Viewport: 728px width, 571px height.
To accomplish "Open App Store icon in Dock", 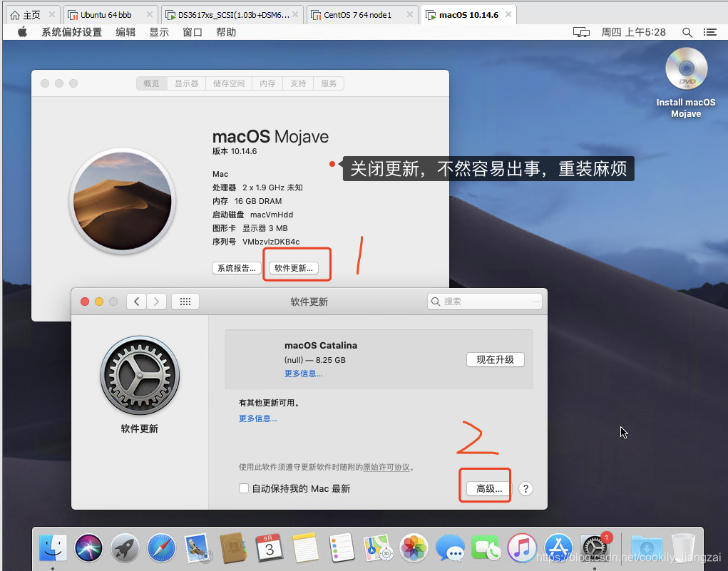I will [x=558, y=547].
